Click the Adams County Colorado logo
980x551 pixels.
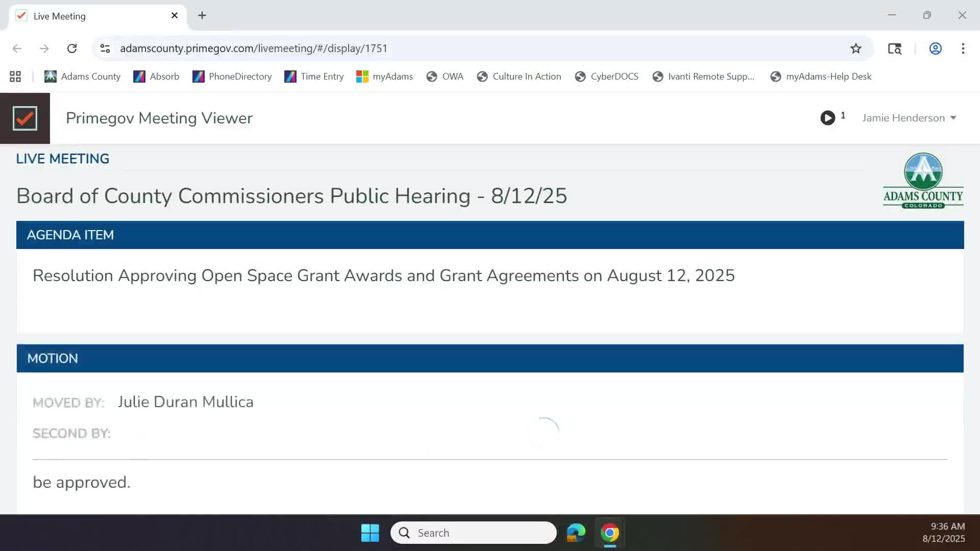(x=923, y=181)
